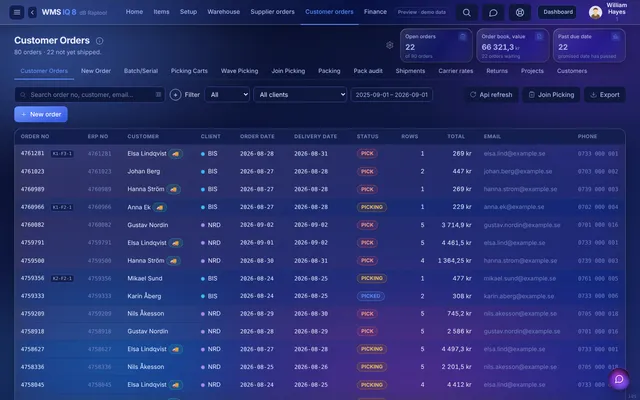Click the Export button

(604, 95)
